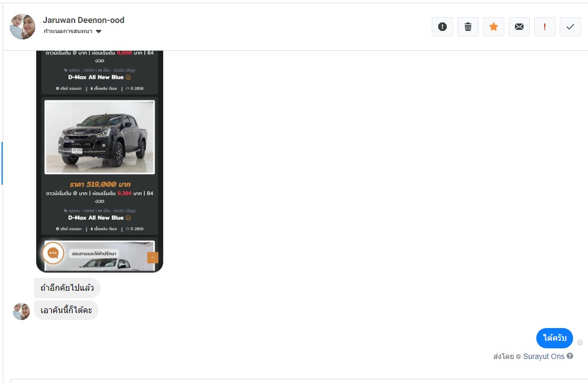The height and width of the screenshot is (383, 588).
Task: Click the message 'ถ้าอีกคัยไปแล้ว'
Action: pyautogui.click(x=67, y=288)
